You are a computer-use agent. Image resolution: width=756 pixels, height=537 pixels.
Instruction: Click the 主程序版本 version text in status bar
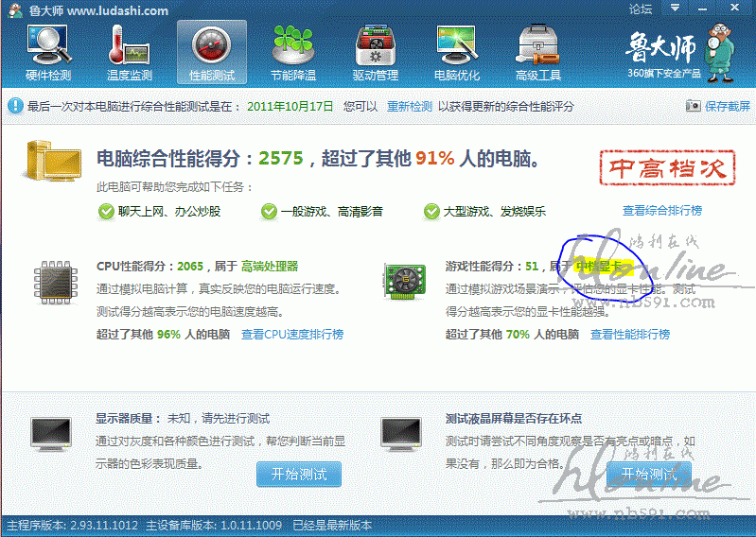(x=72, y=525)
